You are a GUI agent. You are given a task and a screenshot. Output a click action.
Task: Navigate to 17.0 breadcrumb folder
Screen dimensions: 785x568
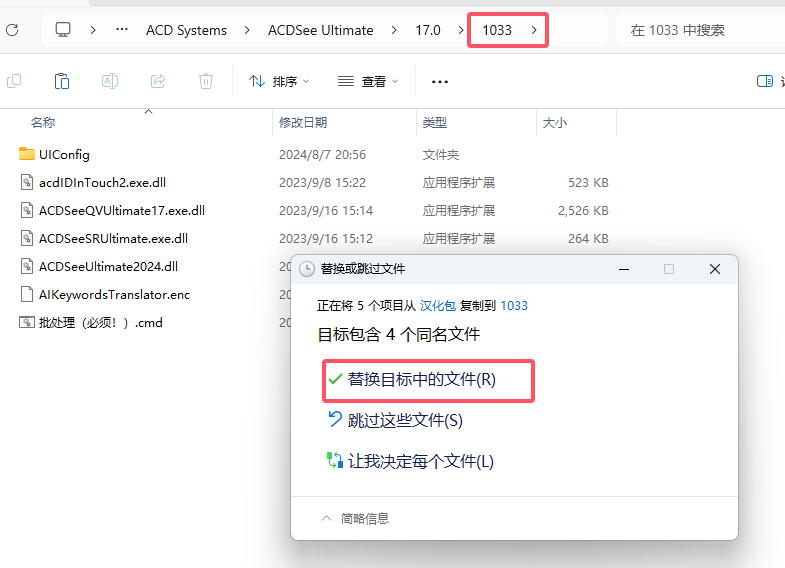[x=428, y=31]
